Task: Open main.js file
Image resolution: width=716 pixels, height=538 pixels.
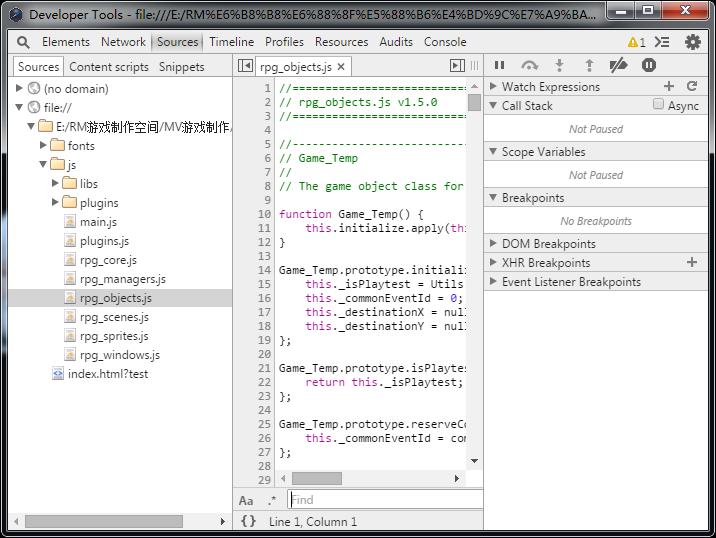Action: pyautogui.click(x=98, y=222)
